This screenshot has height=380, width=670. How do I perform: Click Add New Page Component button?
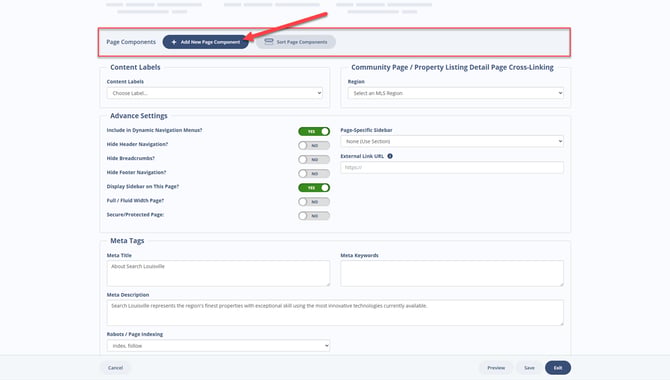(x=206, y=42)
